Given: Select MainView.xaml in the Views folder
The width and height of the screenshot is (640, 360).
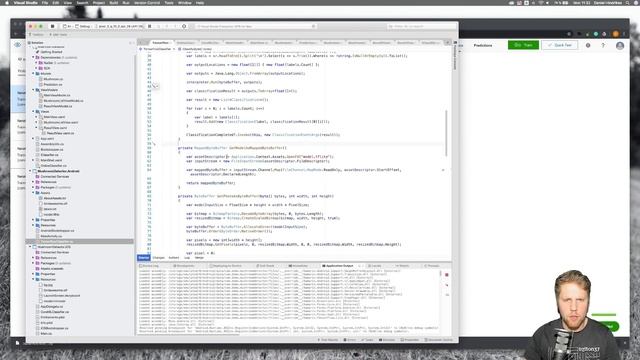Looking at the screenshot, I should pos(54,117).
